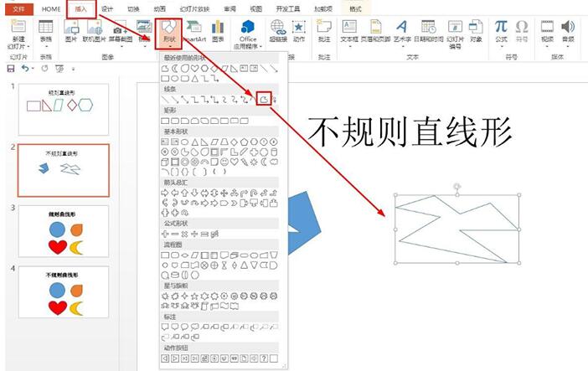The image size is (588, 371).
Task: Open the 格式 contextual tab
Action: (355, 9)
